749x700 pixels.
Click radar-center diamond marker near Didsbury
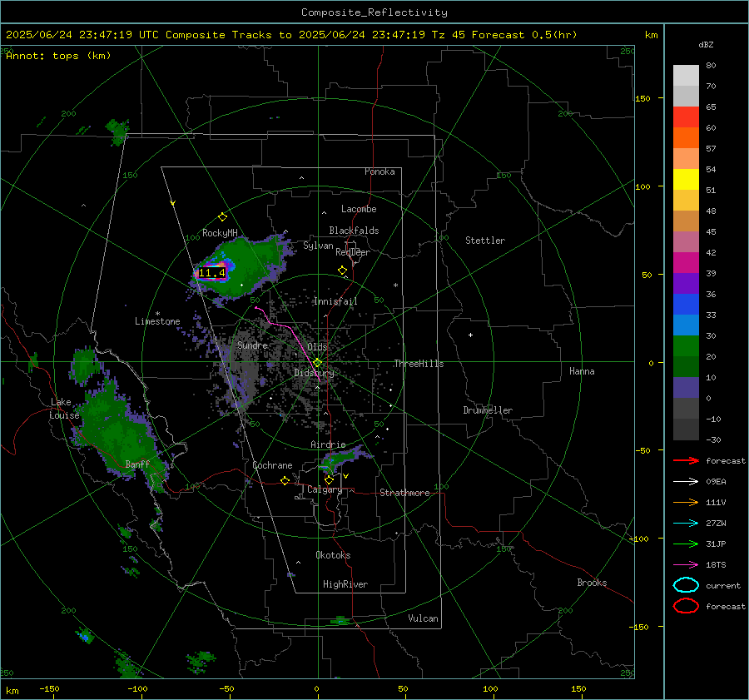(318, 363)
